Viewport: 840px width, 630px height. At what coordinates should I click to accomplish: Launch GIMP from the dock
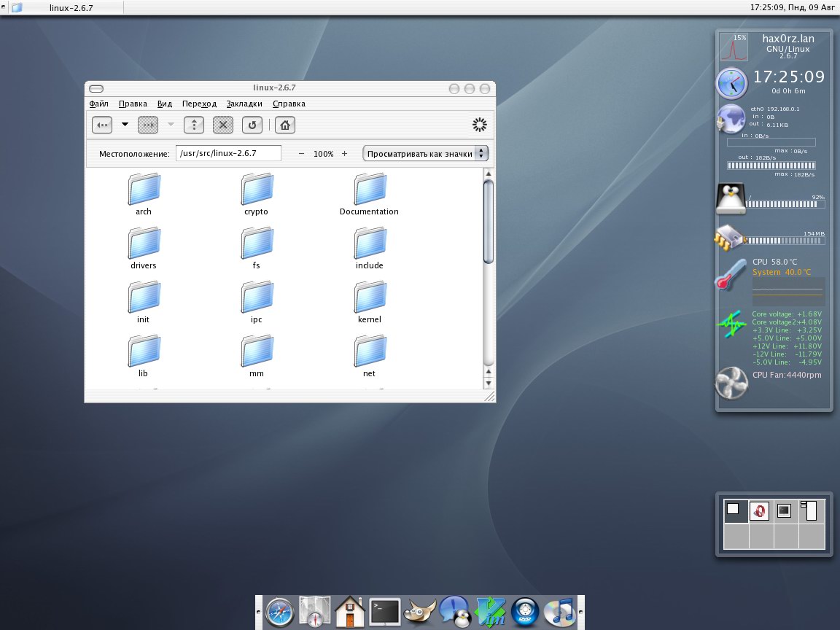419,611
